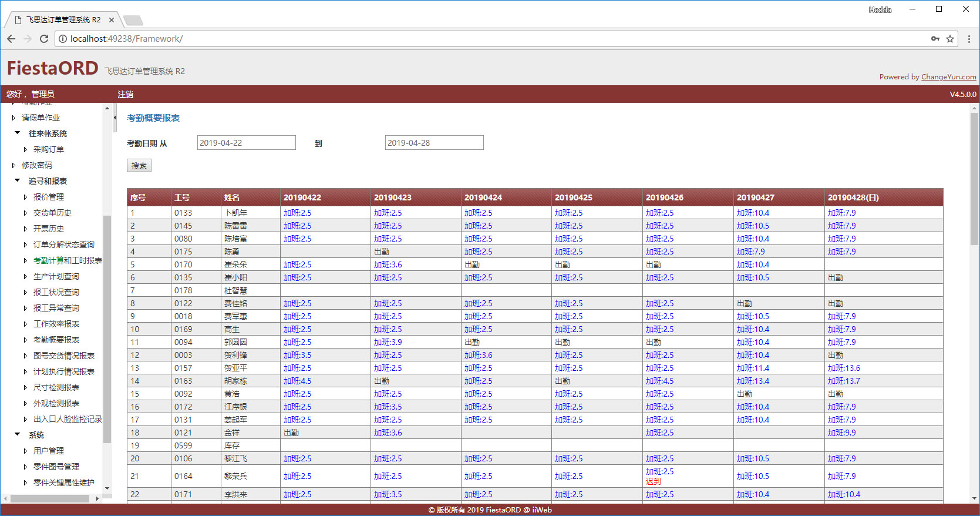This screenshot has width=980, height=516.
Task: Open 计划执行情况报表 in the sidebar
Action: 63,371
